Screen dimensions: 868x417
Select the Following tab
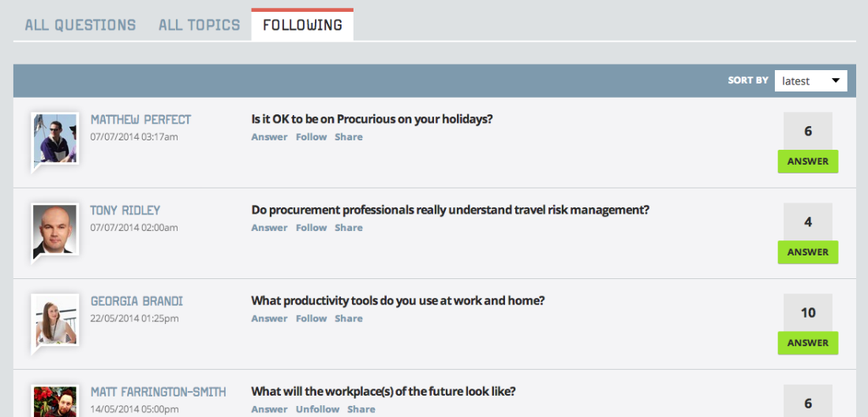click(x=302, y=25)
